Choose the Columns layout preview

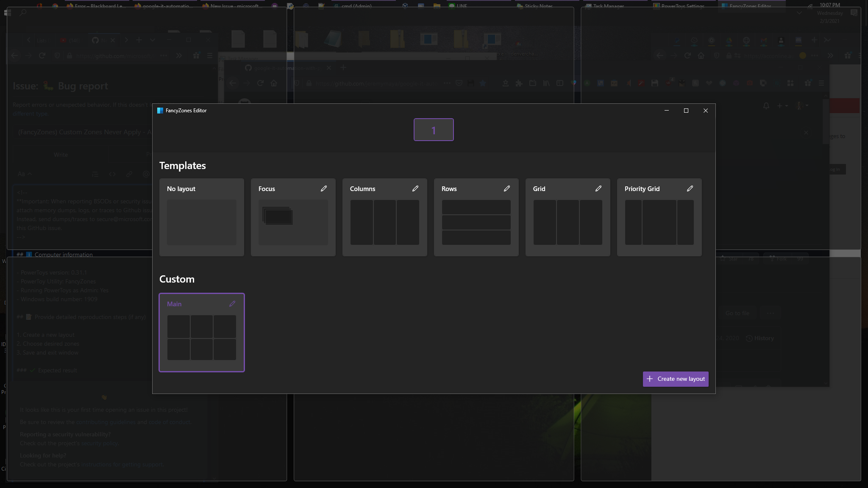point(384,222)
